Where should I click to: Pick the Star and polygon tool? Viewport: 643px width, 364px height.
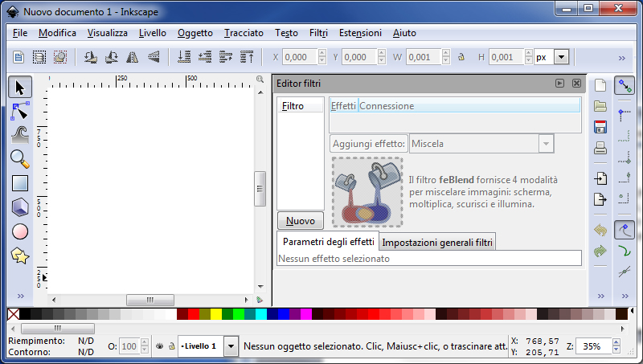coord(20,256)
